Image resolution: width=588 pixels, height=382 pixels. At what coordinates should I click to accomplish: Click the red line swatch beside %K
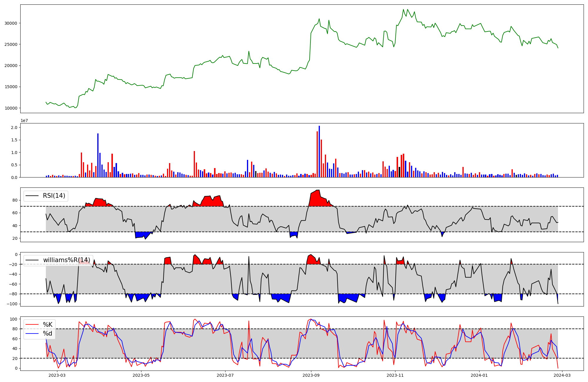(32, 324)
